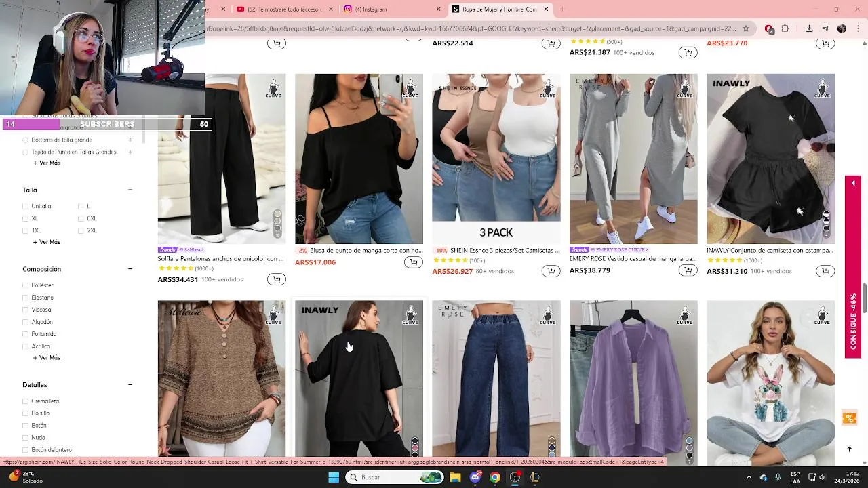
Task: Expand the CONSIGUE -46% side banner
Action: click(852, 267)
